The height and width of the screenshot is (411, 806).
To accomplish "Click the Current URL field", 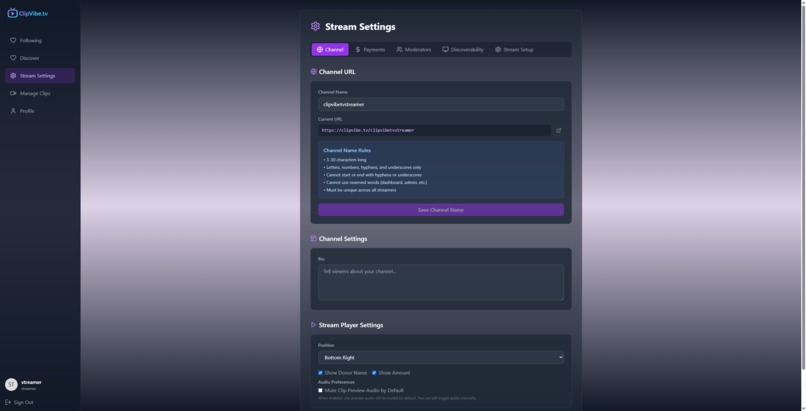I will click(434, 130).
